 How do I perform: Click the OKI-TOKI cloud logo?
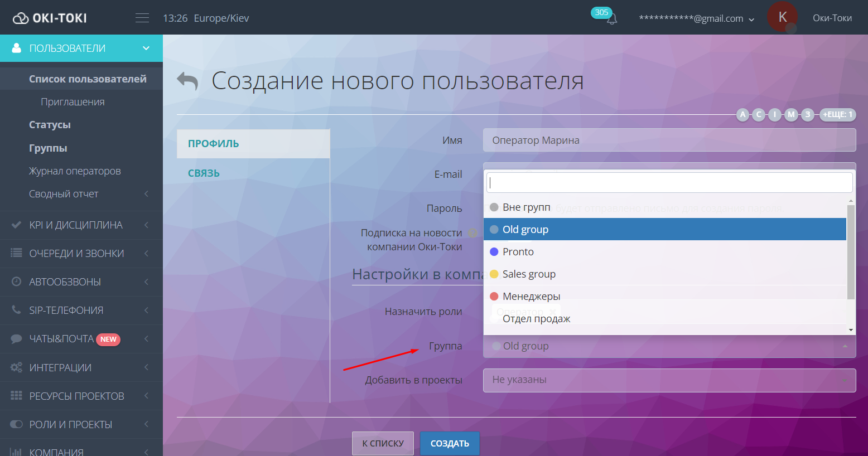click(50, 18)
